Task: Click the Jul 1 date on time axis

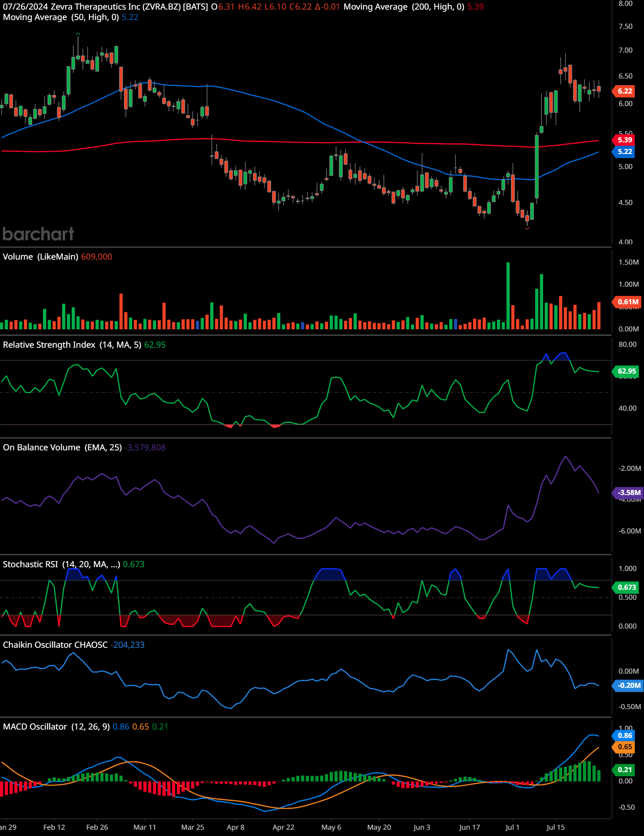Action: click(x=513, y=827)
